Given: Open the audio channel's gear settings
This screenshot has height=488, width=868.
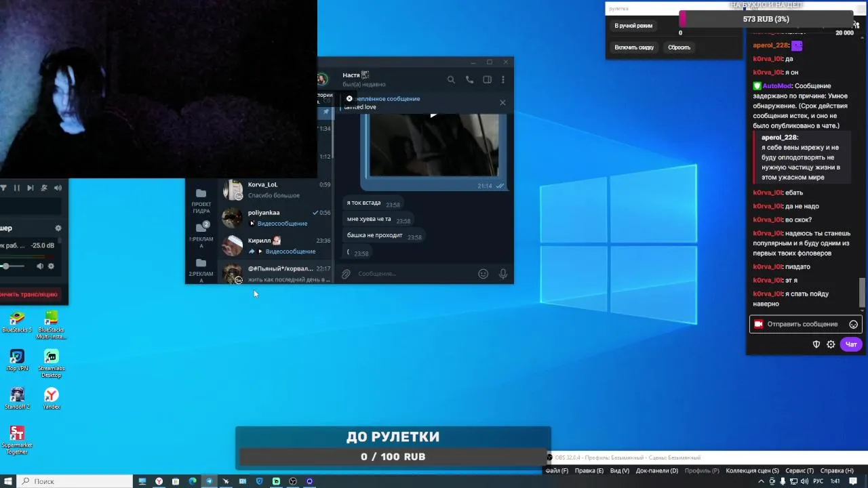Looking at the screenshot, I should point(51,266).
